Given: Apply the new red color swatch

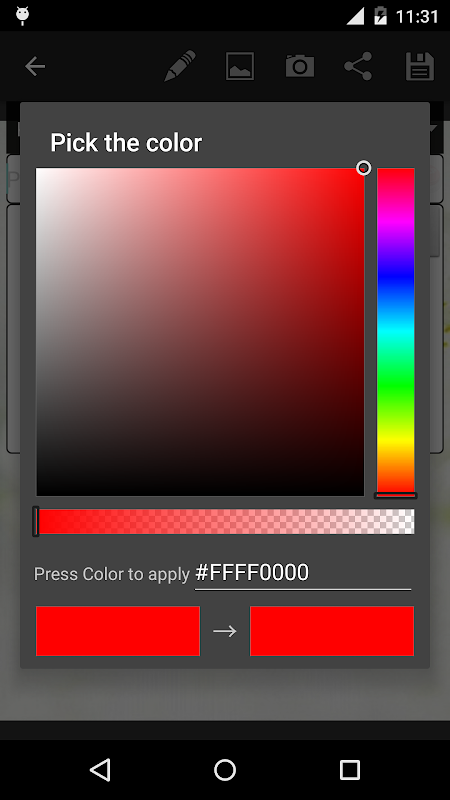Looking at the screenshot, I should pos(332,631).
